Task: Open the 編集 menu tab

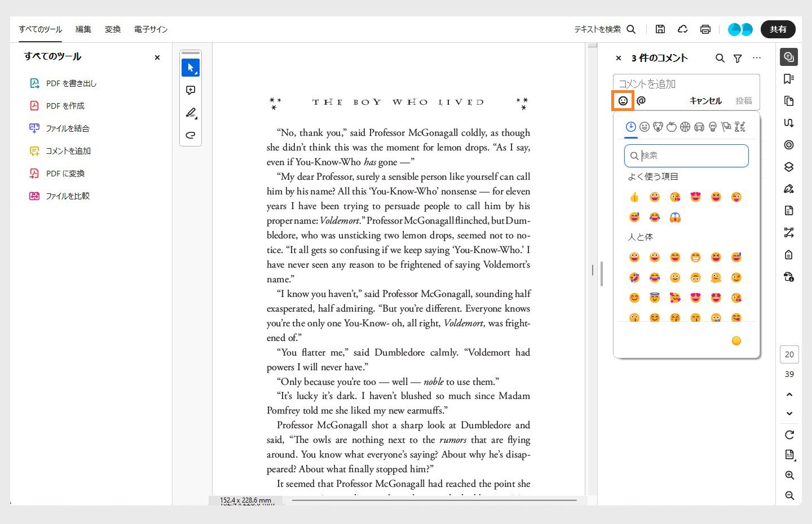Action: 83,29
